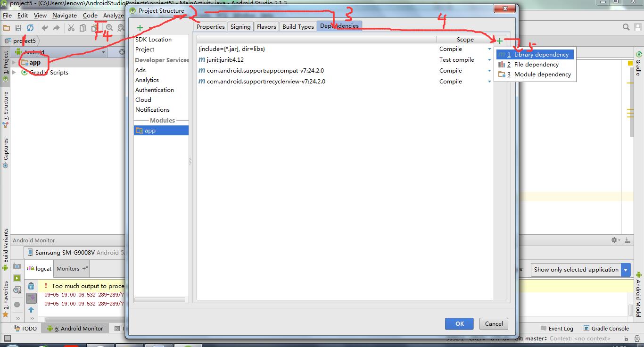Open the File menu
644x347 pixels.
click(7, 15)
